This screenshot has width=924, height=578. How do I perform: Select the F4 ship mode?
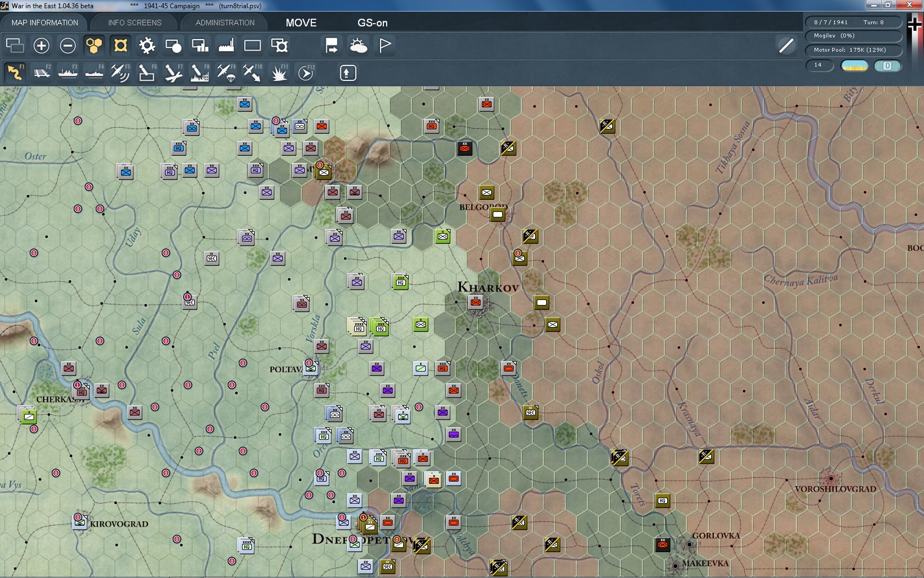(x=94, y=72)
